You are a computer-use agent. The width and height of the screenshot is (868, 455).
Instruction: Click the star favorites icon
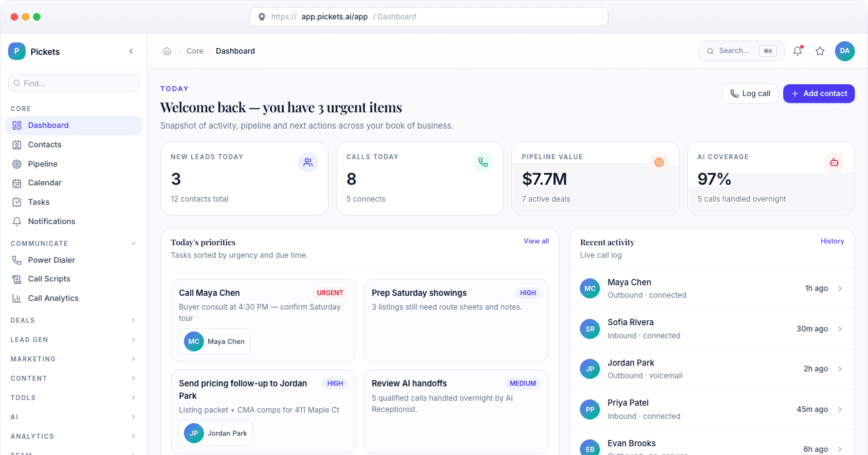tap(820, 51)
